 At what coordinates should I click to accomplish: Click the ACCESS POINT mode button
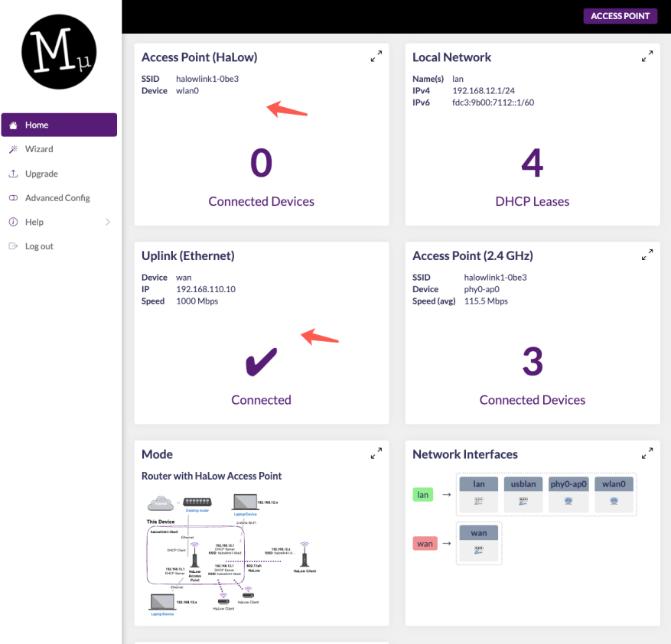[x=620, y=16]
